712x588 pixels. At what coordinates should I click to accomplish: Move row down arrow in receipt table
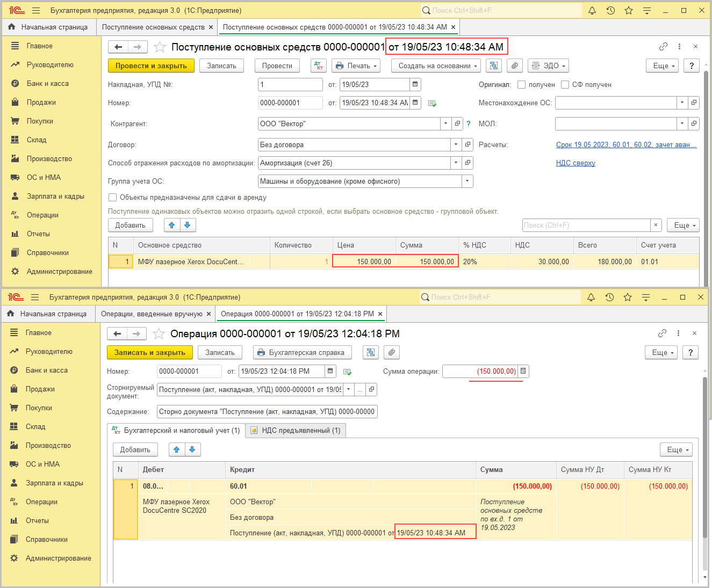[x=188, y=225]
